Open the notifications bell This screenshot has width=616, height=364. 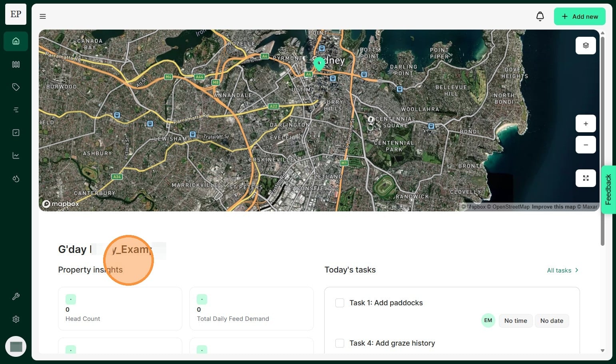coord(540,16)
